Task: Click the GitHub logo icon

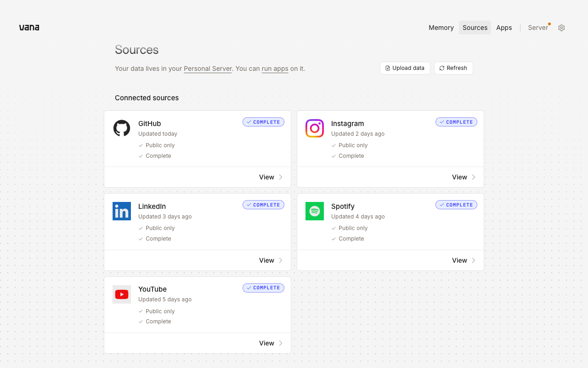Action: pyautogui.click(x=122, y=128)
